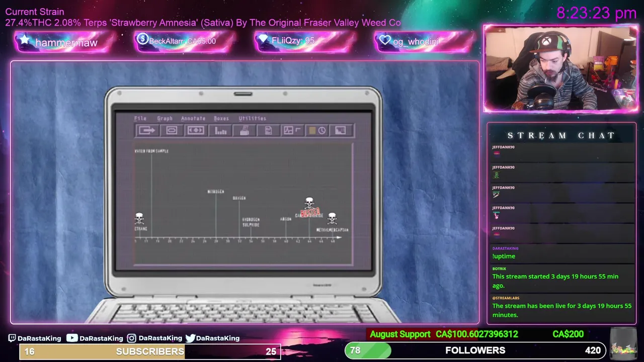The width and height of the screenshot is (644, 362).
Task: Click the picture toolbar icon
Action: [x=341, y=131]
